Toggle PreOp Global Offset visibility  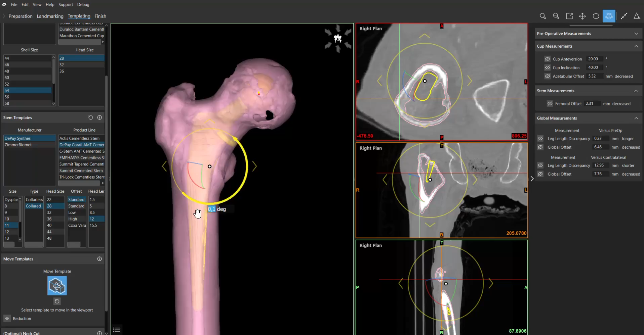[540, 147]
